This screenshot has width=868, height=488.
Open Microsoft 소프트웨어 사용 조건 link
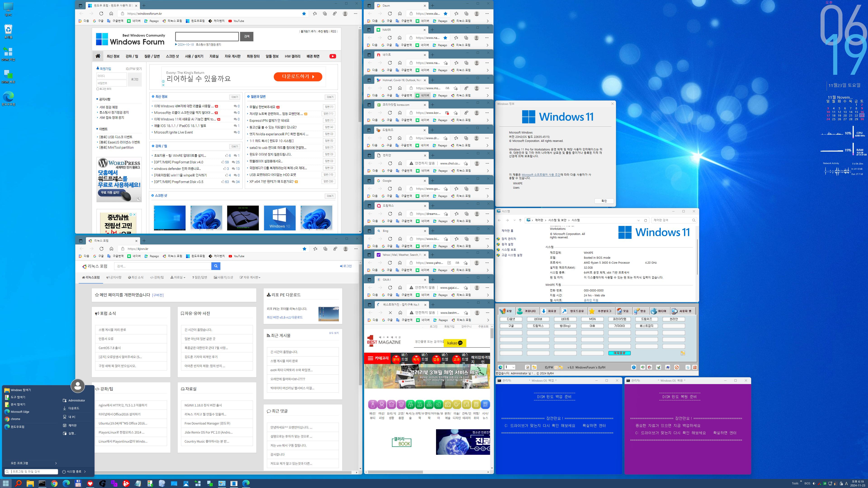click(x=541, y=175)
